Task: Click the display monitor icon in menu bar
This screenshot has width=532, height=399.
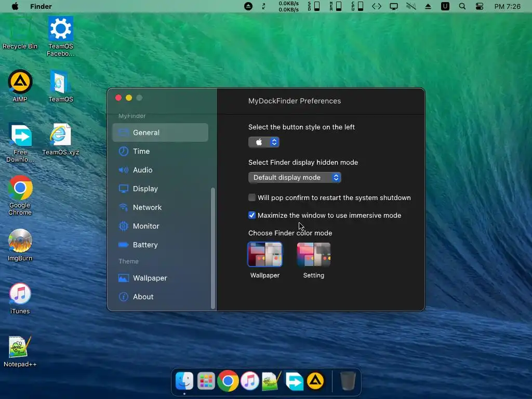Action: (394, 6)
